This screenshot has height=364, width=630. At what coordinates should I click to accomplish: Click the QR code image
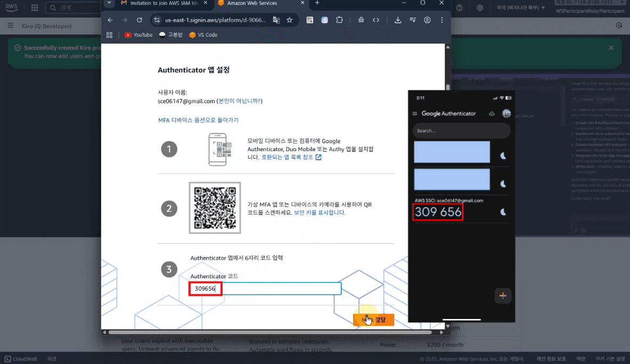[215, 208]
